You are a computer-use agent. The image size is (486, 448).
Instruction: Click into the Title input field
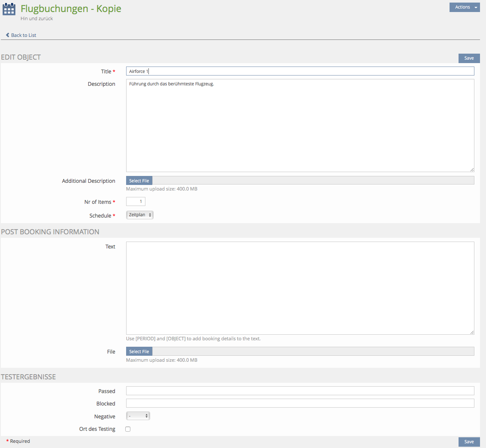pyautogui.click(x=300, y=71)
